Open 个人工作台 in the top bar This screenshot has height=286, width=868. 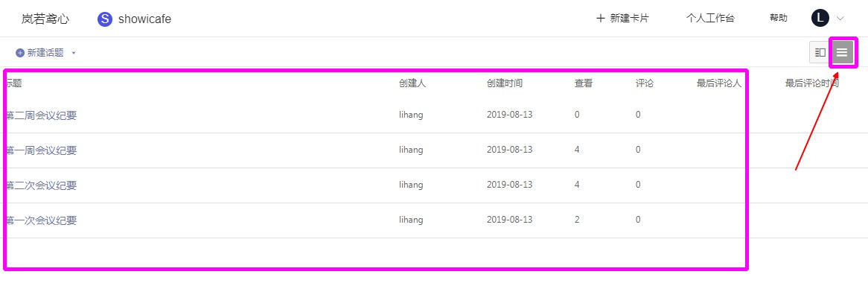click(710, 19)
